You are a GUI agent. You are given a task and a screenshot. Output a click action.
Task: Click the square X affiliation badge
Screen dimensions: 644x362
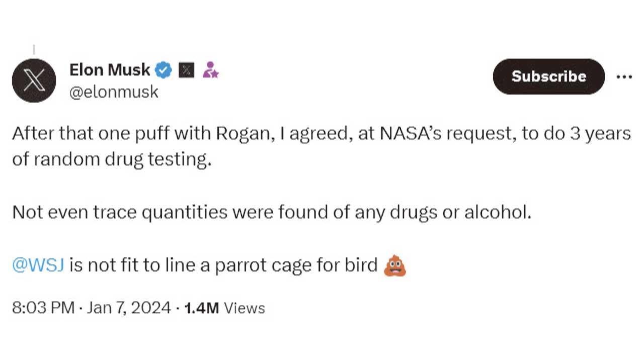(187, 70)
